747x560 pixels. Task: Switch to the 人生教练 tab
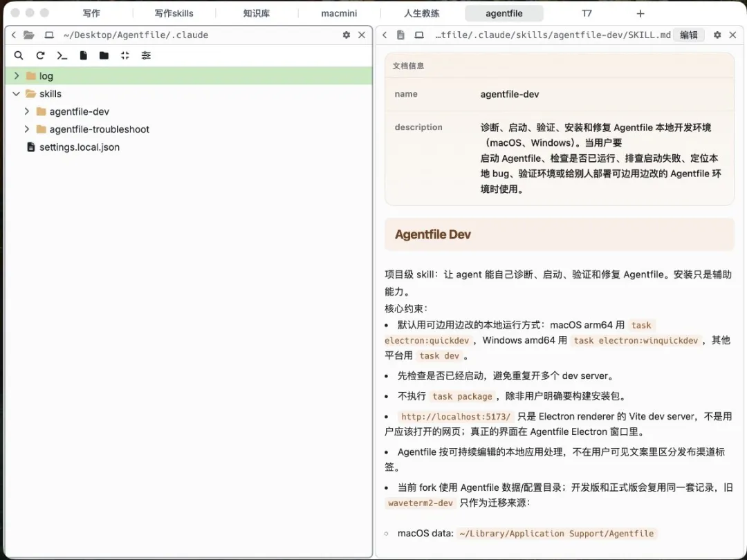(422, 13)
